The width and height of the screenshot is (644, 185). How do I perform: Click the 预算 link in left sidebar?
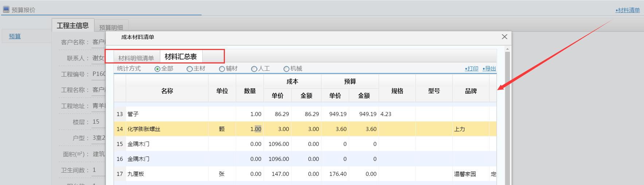(x=15, y=36)
